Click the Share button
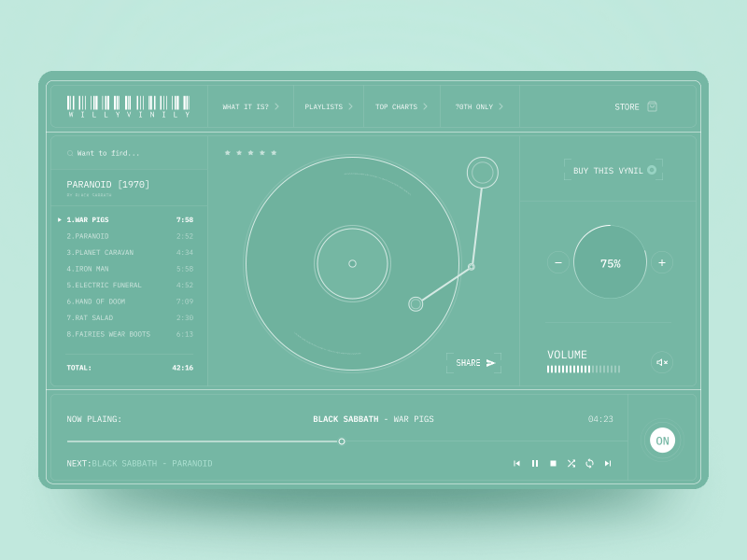This screenshot has height=560, width=747. [472, 361]
